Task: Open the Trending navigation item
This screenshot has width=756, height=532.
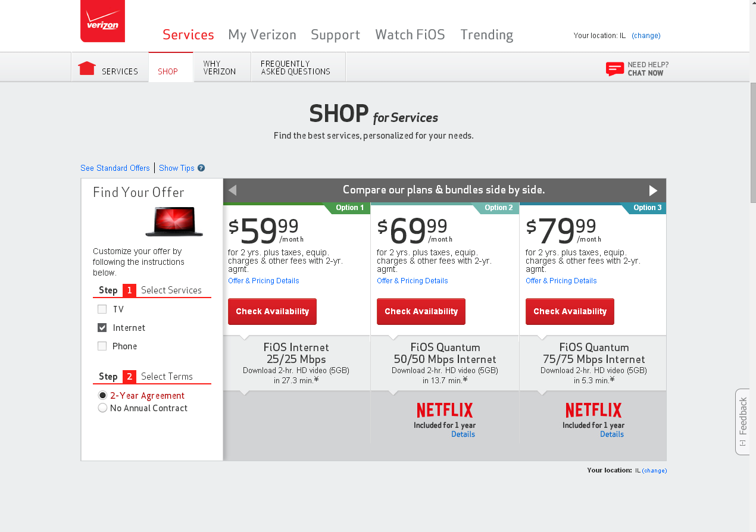Action: 486,35
